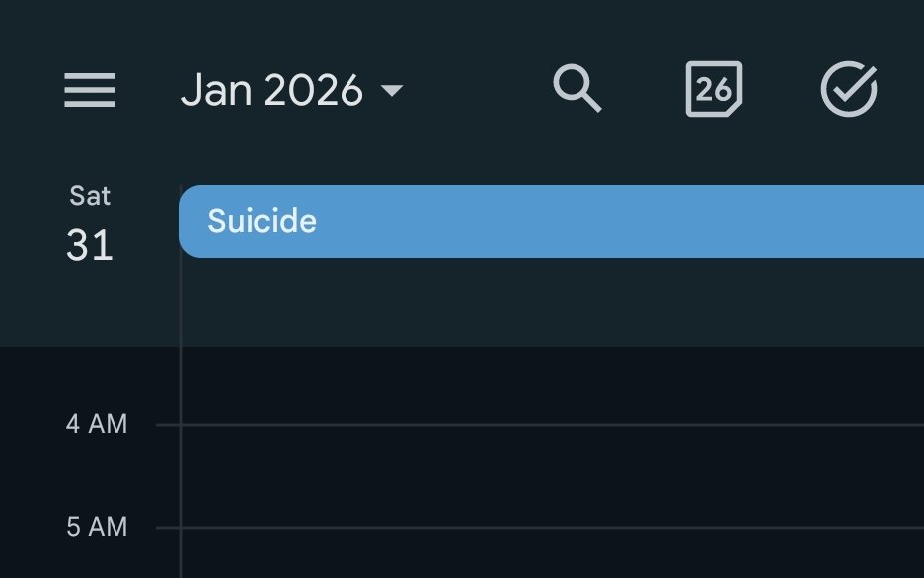This screenshot has width=924, height=578.
Task: Click the dropdown arrow beside Jan 2026
Action: pos(392,90)
